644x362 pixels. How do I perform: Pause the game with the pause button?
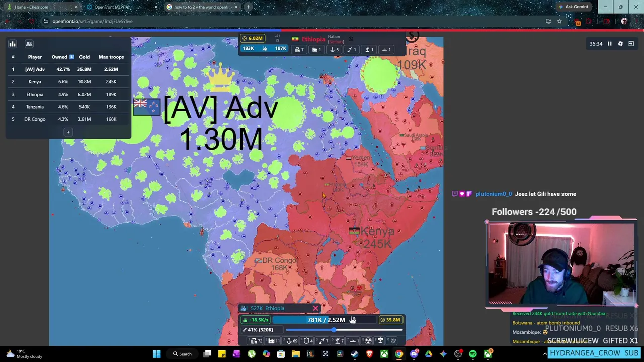coord(609,44)
